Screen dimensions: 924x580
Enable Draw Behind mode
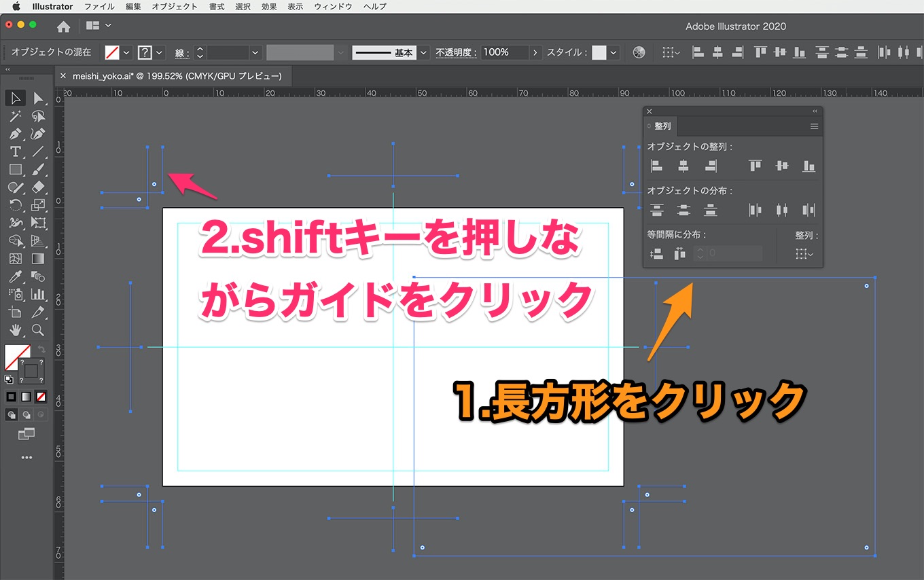(26, 414)
